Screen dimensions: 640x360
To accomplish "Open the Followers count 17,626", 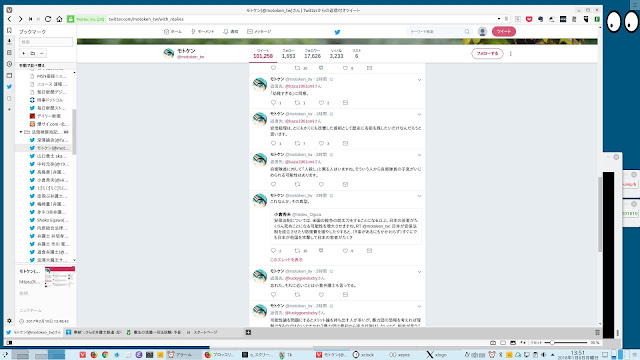I will pyautogui.click(x=312, y=53).
